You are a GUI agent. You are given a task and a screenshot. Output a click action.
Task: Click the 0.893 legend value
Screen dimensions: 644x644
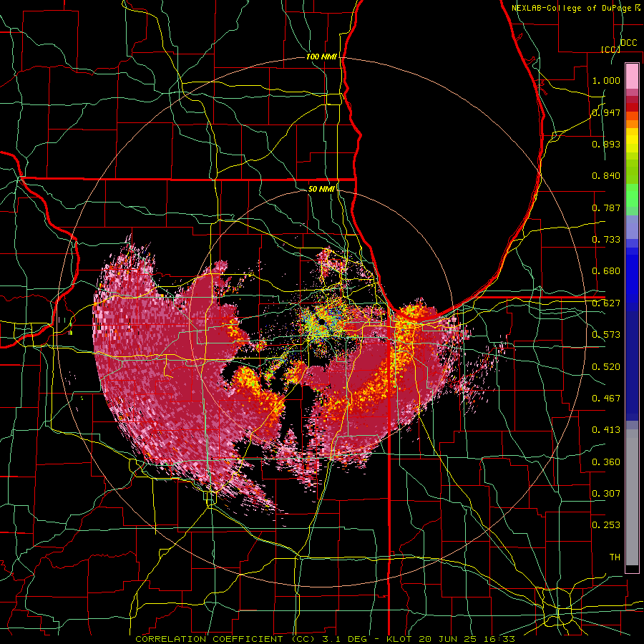click(606, 144)
